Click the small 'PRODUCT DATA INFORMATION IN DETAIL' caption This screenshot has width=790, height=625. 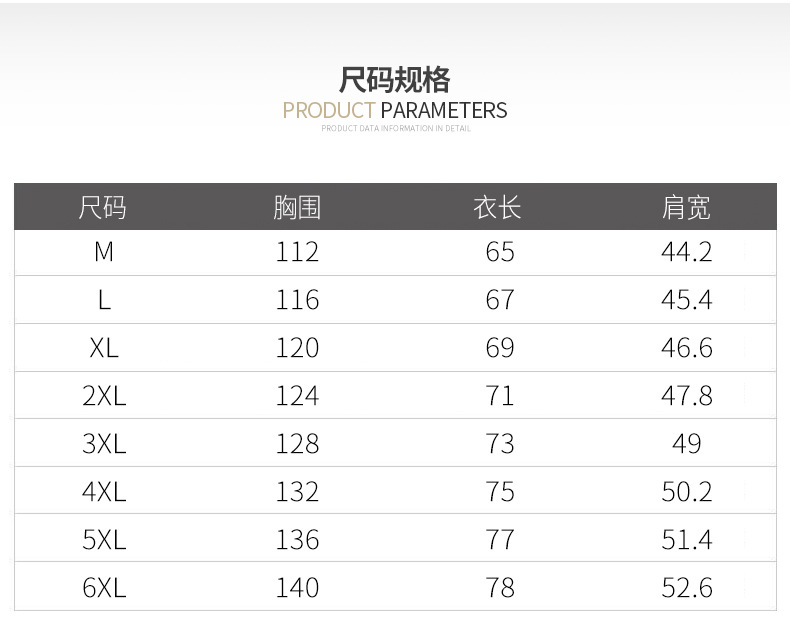(x=395, y=129)
